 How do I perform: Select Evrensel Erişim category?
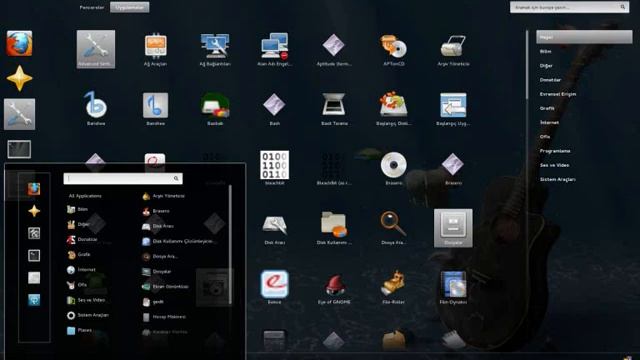558,94
